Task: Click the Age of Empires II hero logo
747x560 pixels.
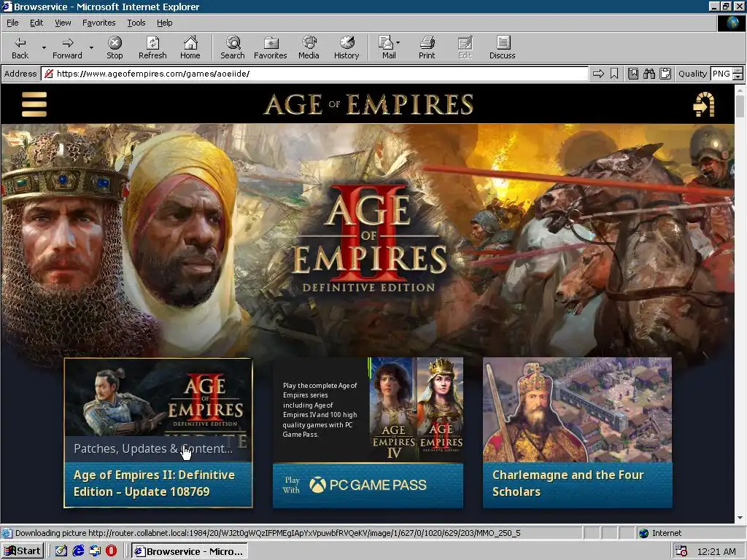Action: click(369, 238)
